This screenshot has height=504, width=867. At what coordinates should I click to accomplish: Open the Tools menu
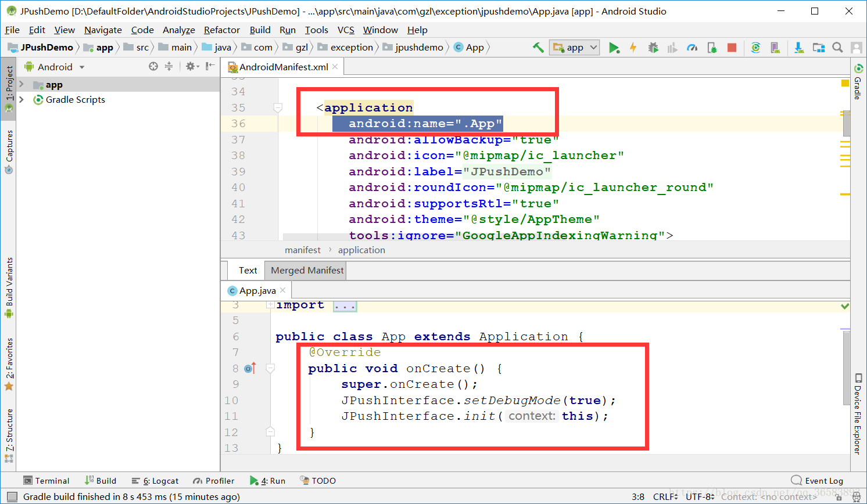(x=316, y=30)
